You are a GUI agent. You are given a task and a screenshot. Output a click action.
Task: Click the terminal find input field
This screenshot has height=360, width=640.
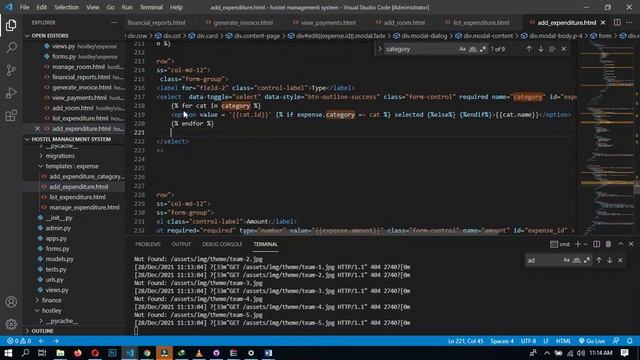click(544, 260)
